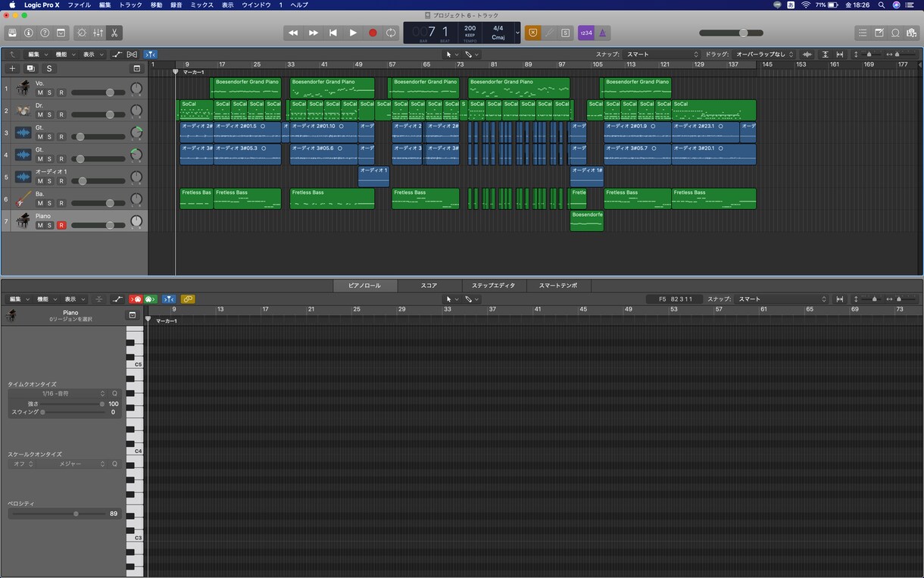Solo the Dr. track
Viewport: 924px width, 578px height.
point(50,114)
